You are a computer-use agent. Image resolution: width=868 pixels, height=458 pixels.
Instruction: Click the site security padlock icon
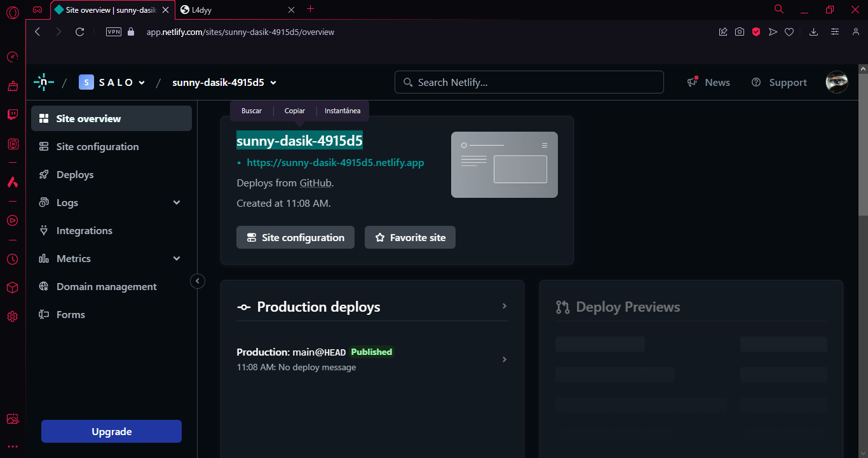click(x=132, y=32)
